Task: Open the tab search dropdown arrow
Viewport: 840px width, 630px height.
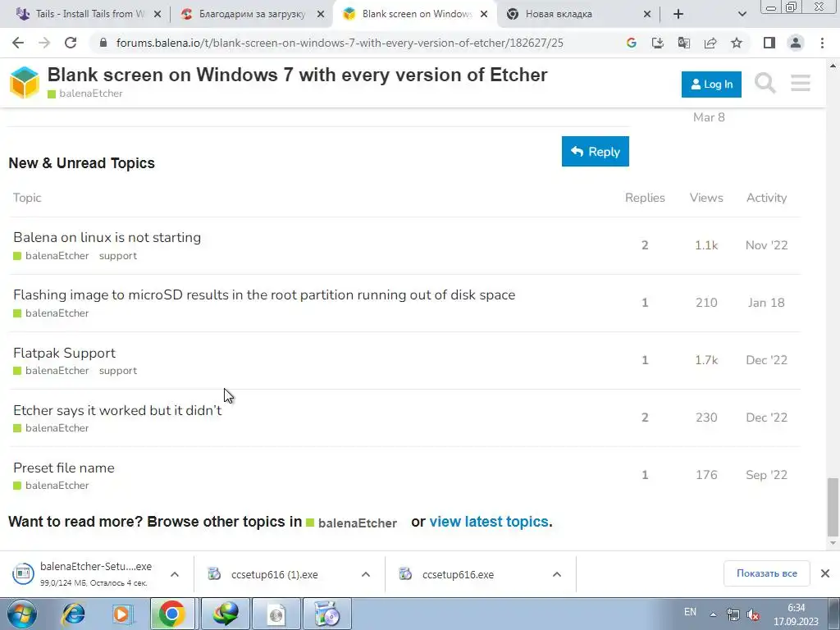Action: 742,14
